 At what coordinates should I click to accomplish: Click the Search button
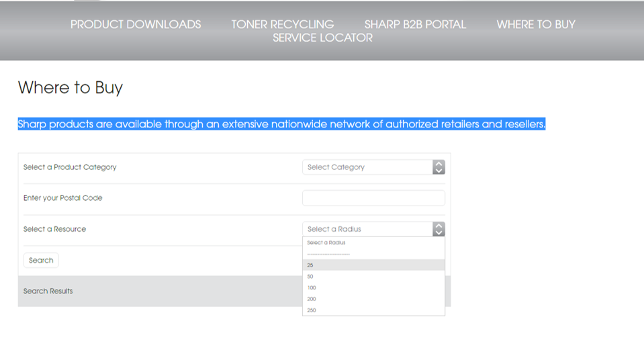click(x=41, y=261)
